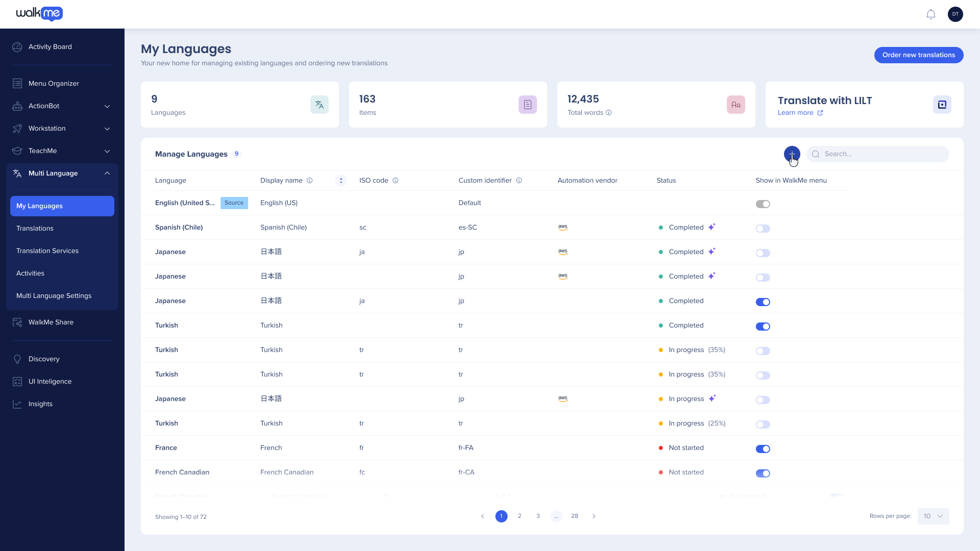Open the DT user avatar menu

point(955,14)
